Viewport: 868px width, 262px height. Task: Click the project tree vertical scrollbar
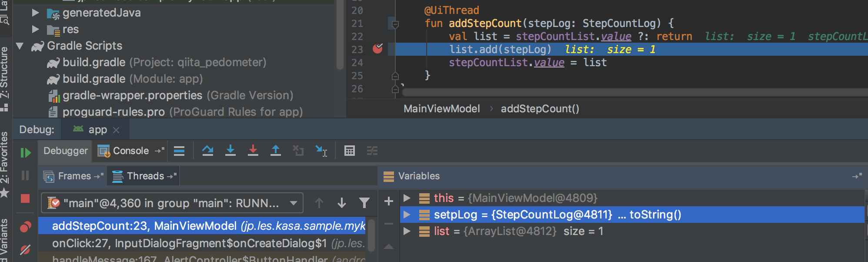click(340, 35)
